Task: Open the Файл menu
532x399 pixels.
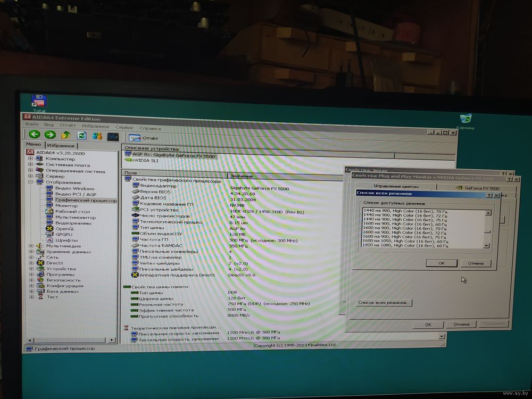Action: click(31, 124)
